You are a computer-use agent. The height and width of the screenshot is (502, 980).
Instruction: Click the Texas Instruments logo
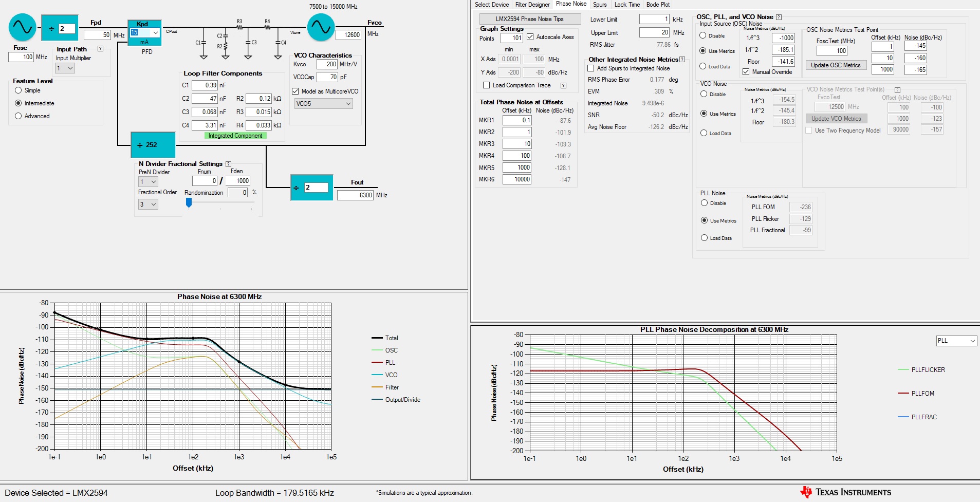coord(845,492)
